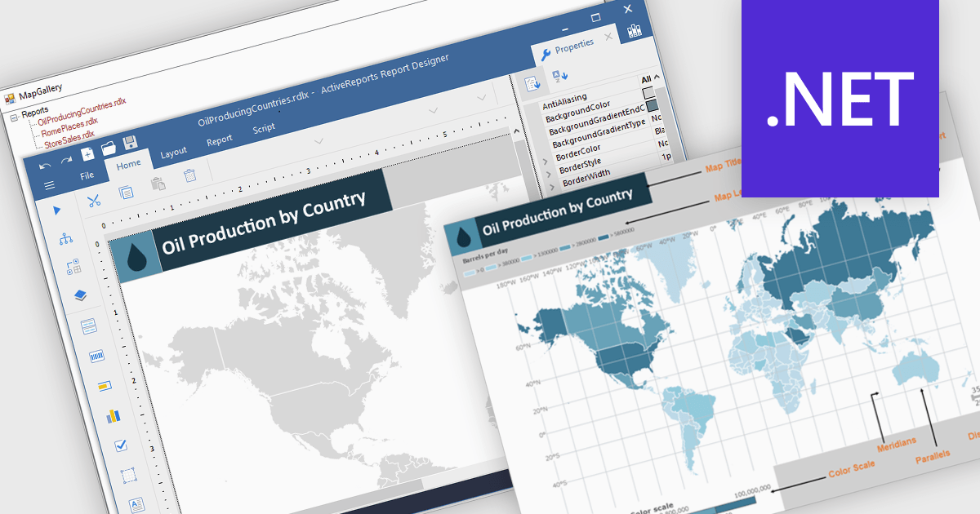The width and height of the screenshot is (980, 514).
Task: Click the MapGallery window icon
Action: 10,99
